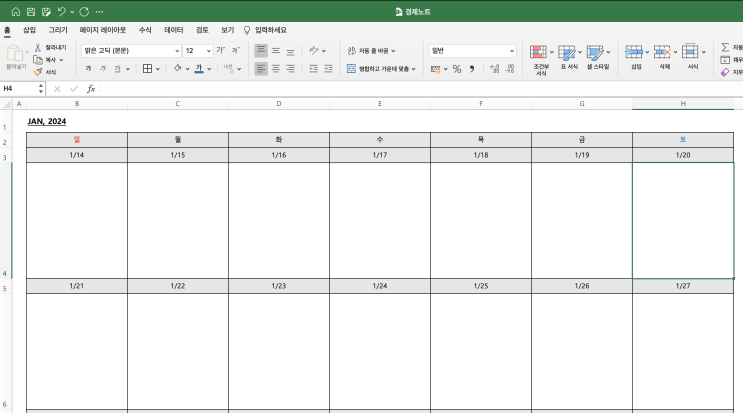Viewport: 743px width, 413px height.
Task: Toggle top vertical alignment
Action: pyautogui.click(x=261, y=51)
